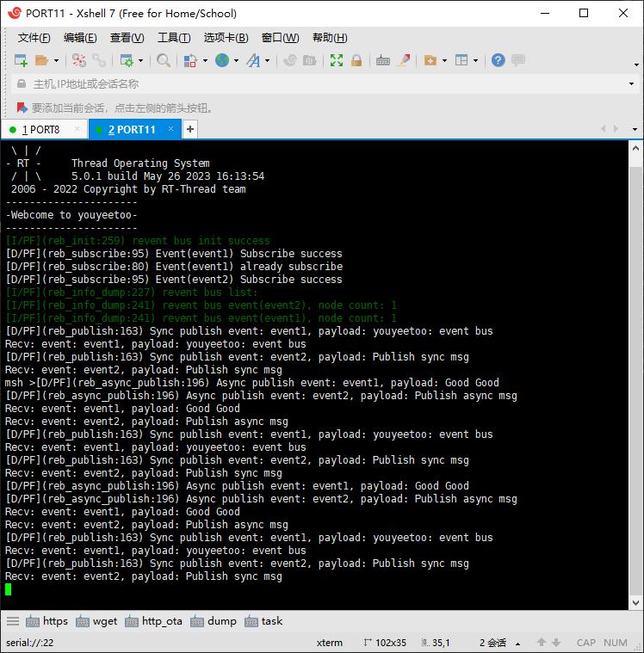
Task: Click the serial://:22 status text
Action: (x=29, y=643)
